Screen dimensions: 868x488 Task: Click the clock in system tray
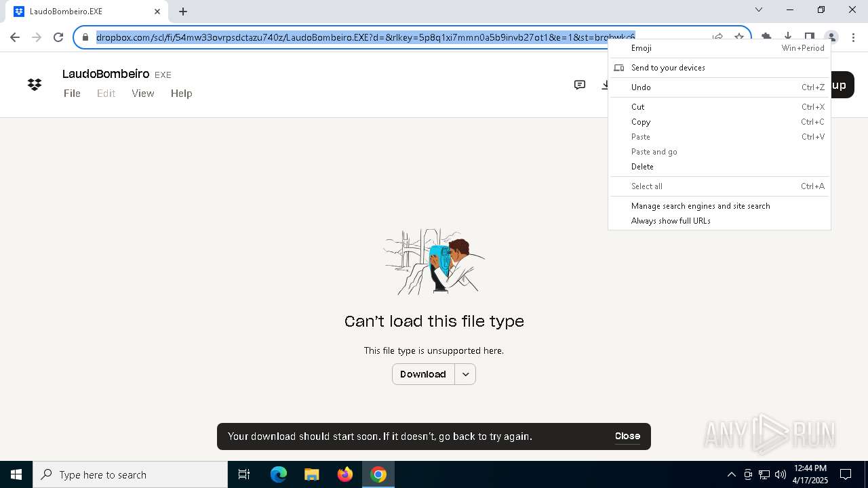click(x=810, y=474)
